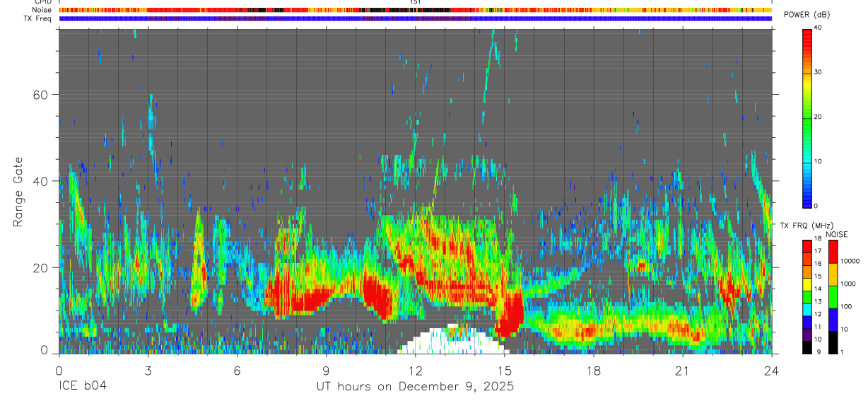Click the x-axis tick label '12'

[415, 371]
